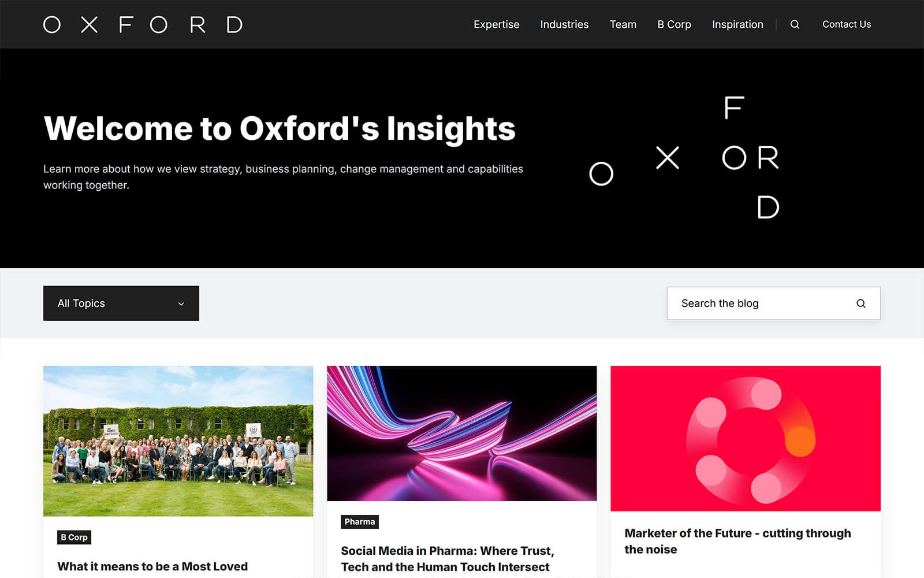Open the Industries menu
The width and height of the screenshot is (924, 578).
pyautogui.click(x=564, y=24)
